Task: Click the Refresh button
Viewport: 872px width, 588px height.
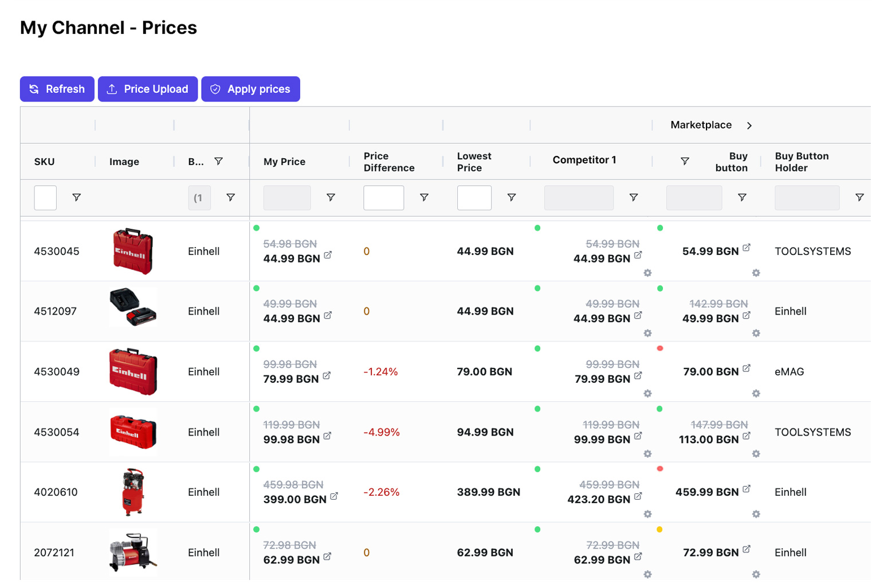Action: point(57,89)
